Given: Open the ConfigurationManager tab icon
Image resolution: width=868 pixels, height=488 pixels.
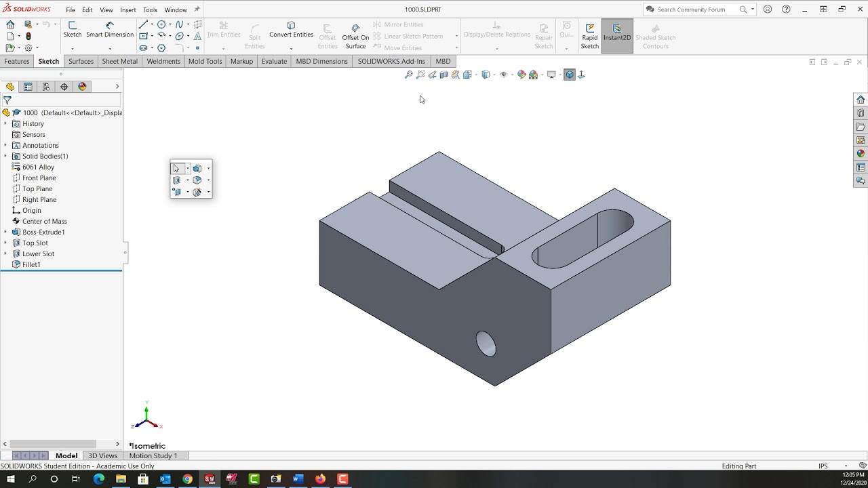Looking at the screenshot, I should click(x=46, y=87).
